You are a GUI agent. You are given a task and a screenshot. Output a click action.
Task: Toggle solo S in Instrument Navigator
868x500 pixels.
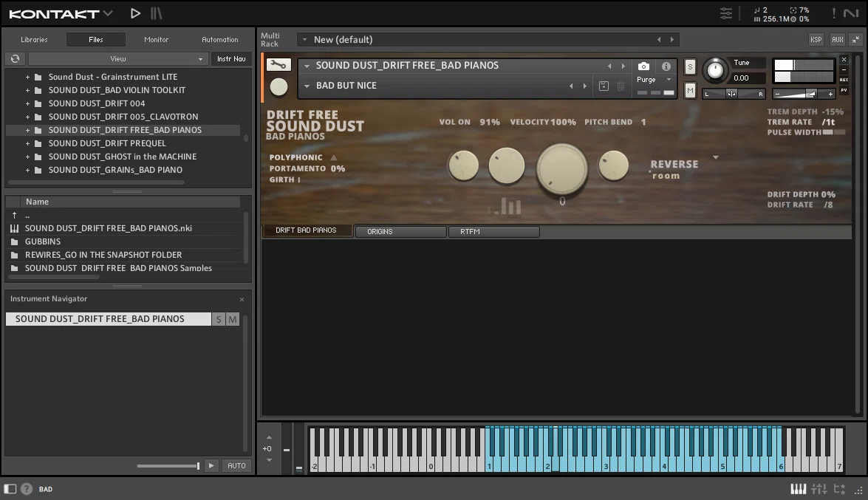tap(219, 319)
